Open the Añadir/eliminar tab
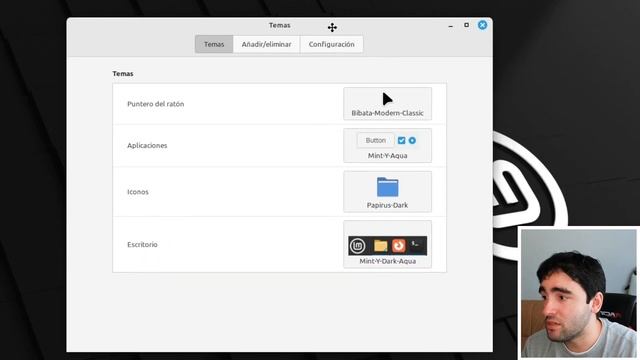The height and width of the screenshot is (360, 640). coord(266,44)
